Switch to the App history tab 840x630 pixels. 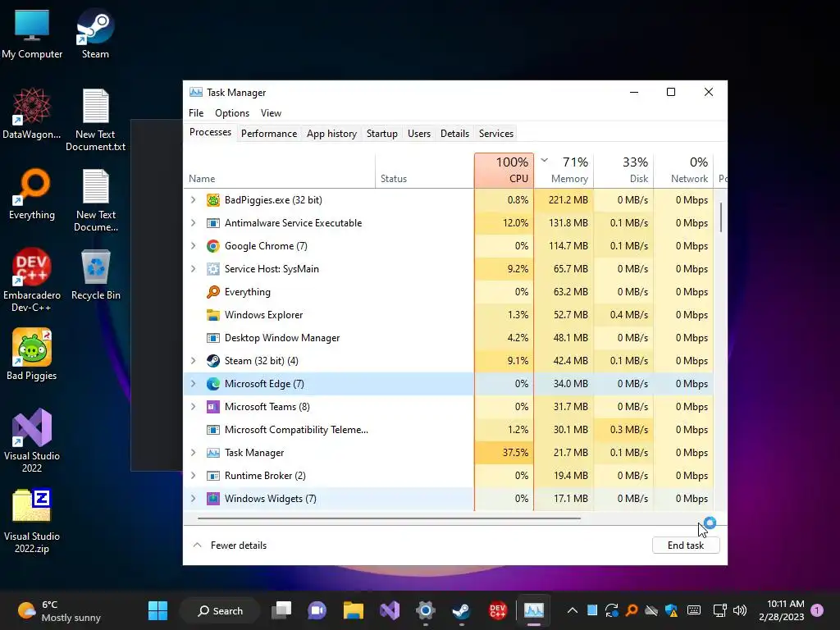click(x=331, y=134)
